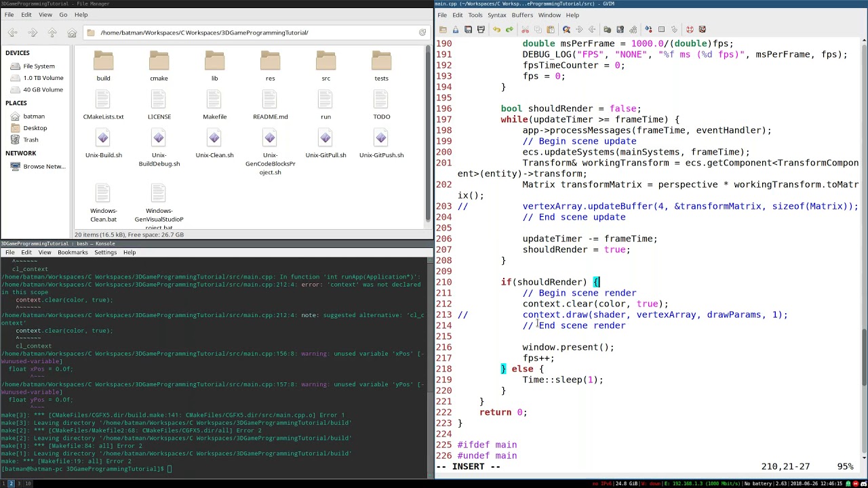This screenshot has height=488, width=868.
Task: Click Save all files icon in GVIM toolbar
Action: point(468,29)
